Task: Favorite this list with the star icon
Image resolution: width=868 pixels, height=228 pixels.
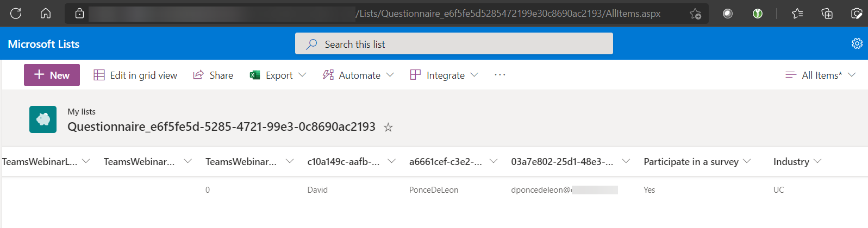Action: (x=388, y=127)
